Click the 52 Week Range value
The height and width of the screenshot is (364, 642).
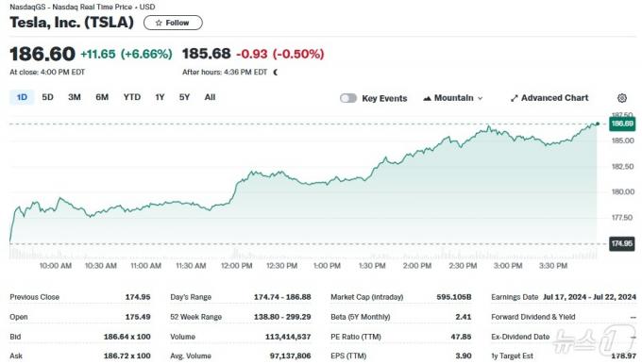[282, 317]
